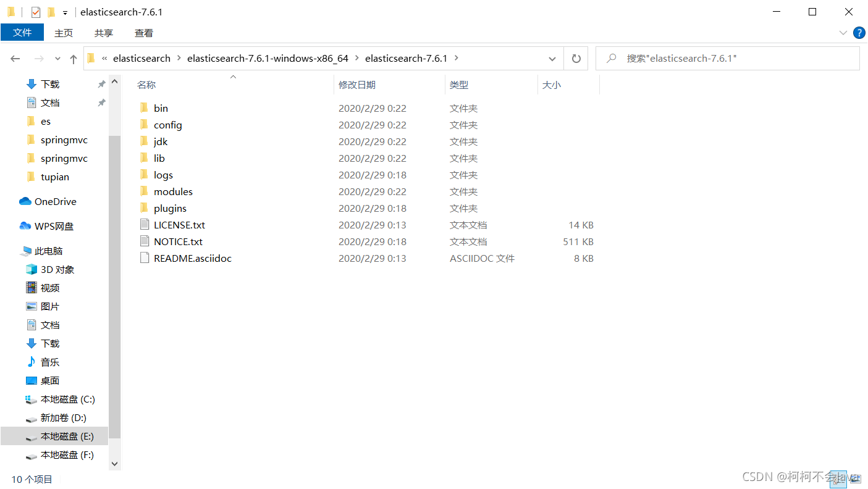Screen dimensions: 868x489
Task: Expand breadcrumb arrow after elasticsearch-7.6.1-windows-x86_64
Action: pyautogui.click(x=357, y=59)
